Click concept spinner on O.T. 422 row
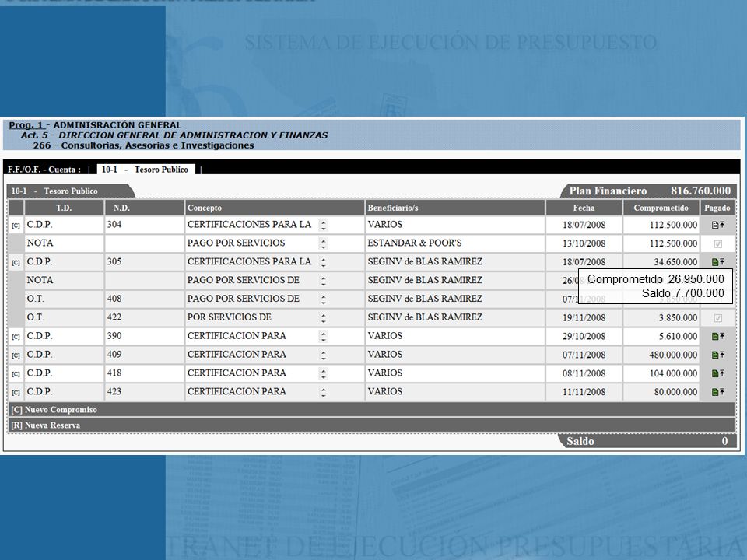This screenshot has height=560, width=747. click(x=324, y=318)
